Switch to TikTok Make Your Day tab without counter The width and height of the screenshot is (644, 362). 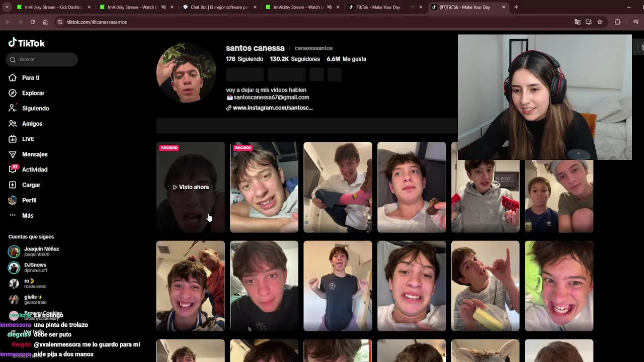coord(385,7)
